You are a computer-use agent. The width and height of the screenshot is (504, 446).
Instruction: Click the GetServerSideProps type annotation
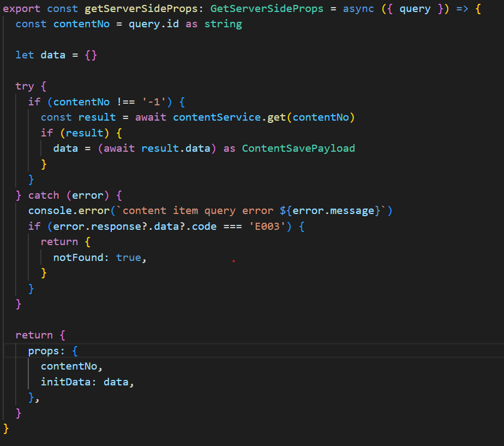click(x=267, y=8)
